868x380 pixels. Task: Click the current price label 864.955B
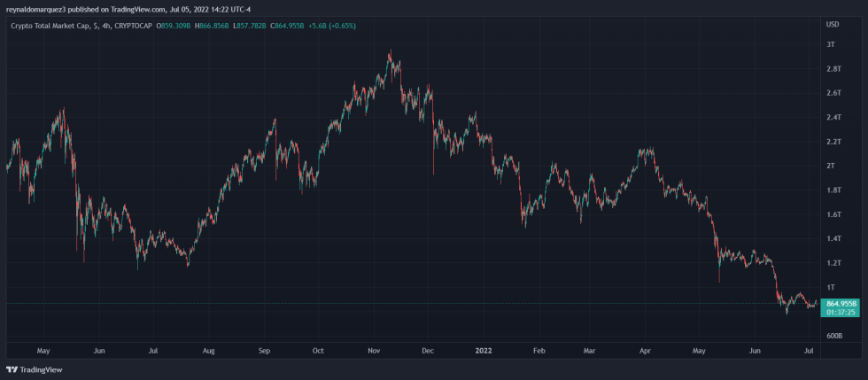point(842,304)
